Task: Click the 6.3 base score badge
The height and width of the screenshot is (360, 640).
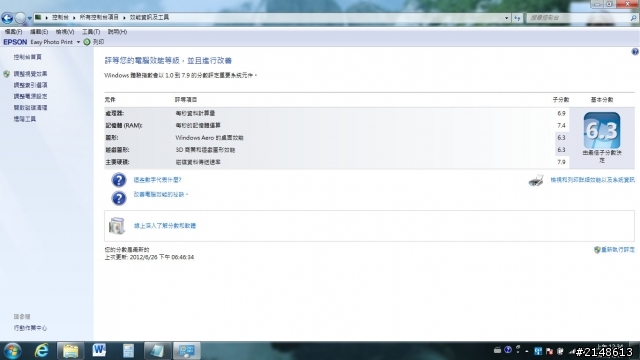Action: (602, 131)
